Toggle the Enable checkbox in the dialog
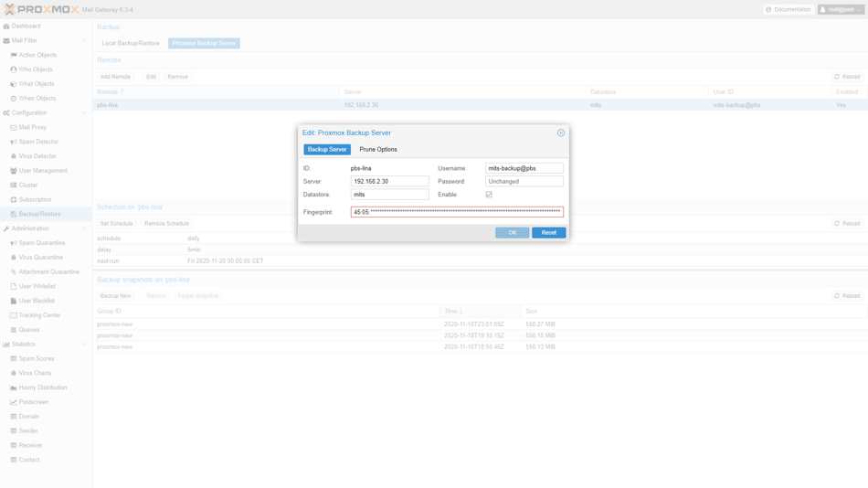The width and height of the screenshot is (868, 488). [489, 195]
